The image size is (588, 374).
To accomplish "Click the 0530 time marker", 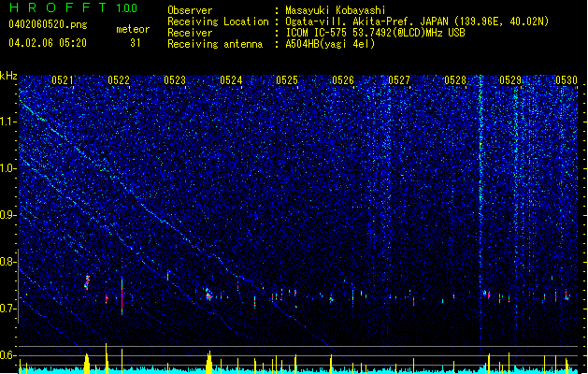I will pyautogui.click(x=566, y=80).
